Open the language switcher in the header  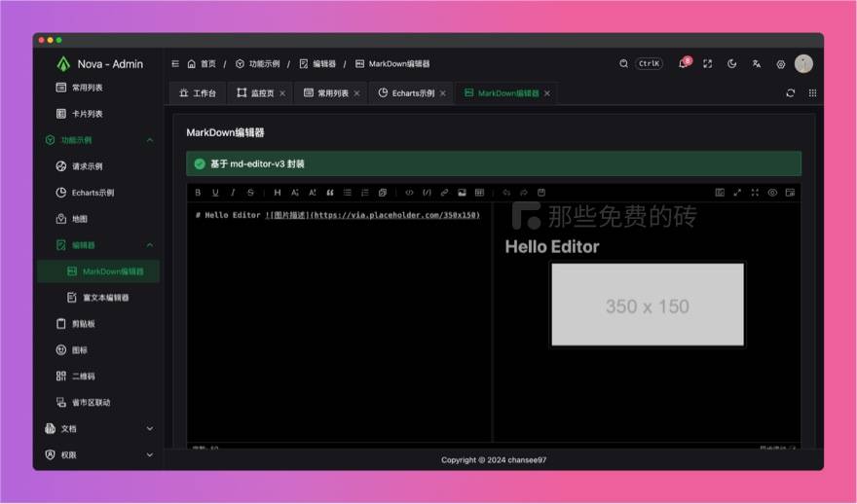click(x=757, y=64)
